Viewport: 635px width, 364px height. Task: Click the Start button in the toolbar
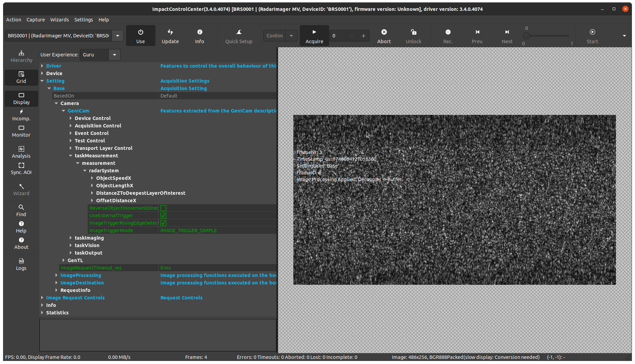coord(592,32)
